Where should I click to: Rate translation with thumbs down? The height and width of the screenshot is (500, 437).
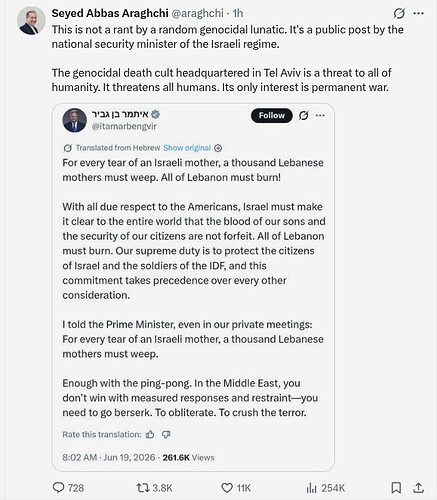[166, 434]
